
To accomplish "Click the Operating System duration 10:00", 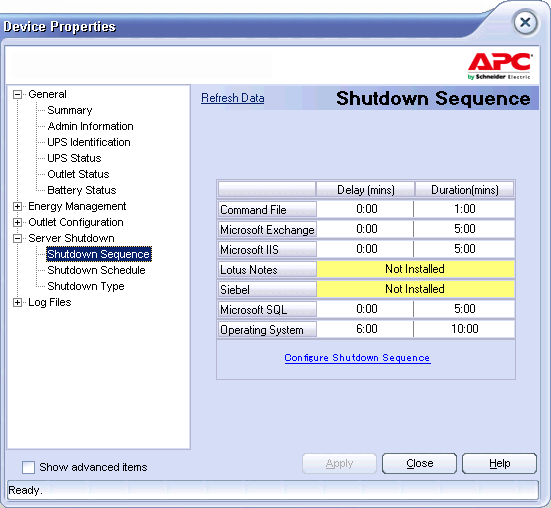I will [465, 329].
